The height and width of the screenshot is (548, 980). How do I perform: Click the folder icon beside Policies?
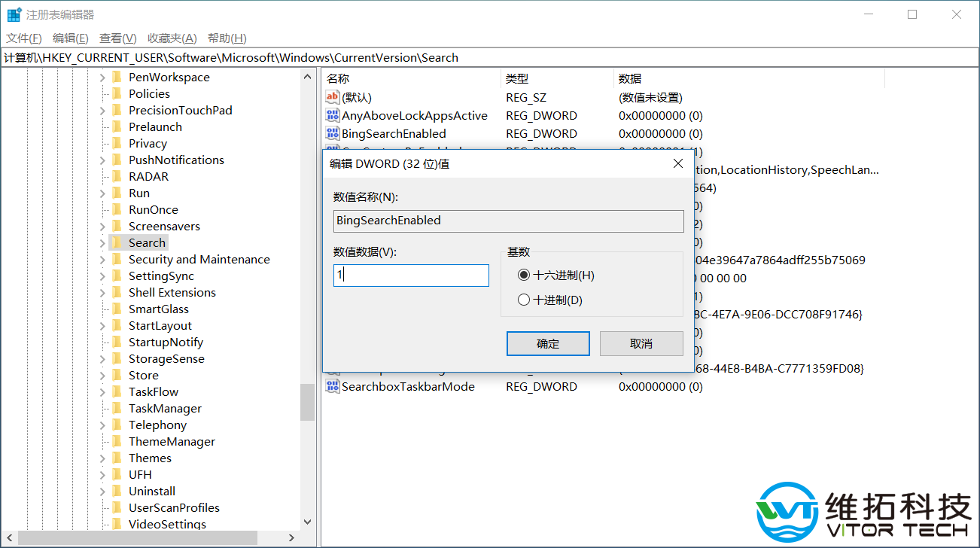[117, 93]
